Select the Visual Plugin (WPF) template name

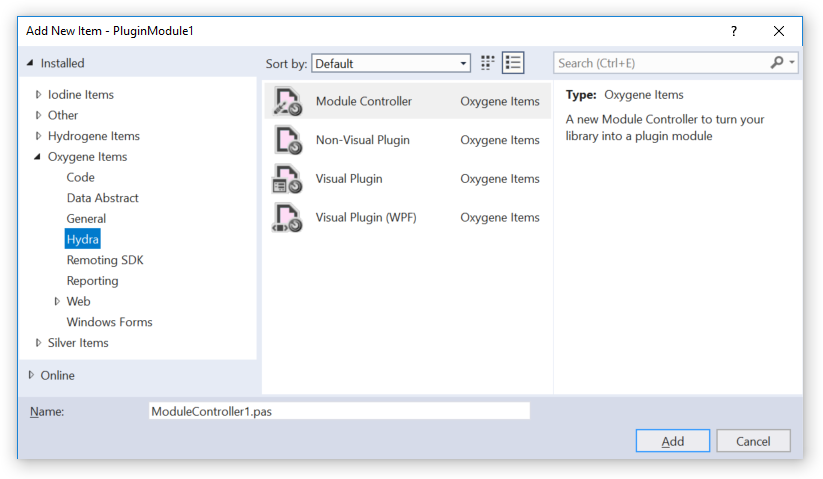pos(366,218)
